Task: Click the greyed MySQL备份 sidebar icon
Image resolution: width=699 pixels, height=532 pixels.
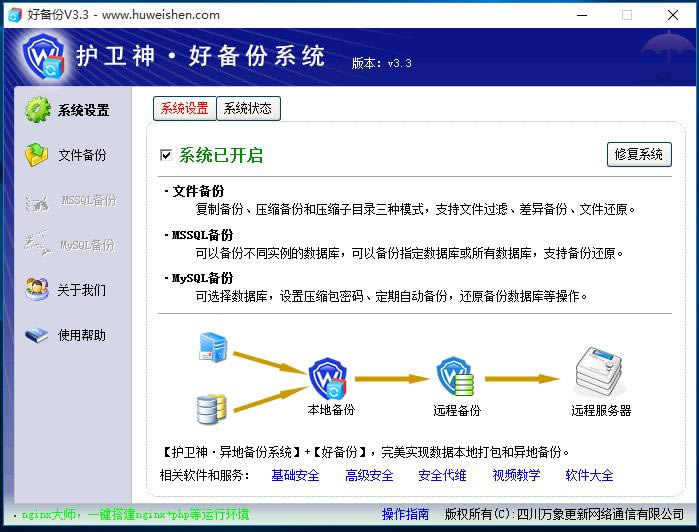Action: (37, 243)
